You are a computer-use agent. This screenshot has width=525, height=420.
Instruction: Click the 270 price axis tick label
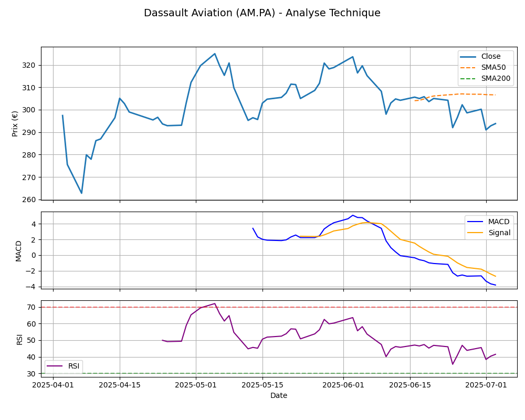point(29,177)
